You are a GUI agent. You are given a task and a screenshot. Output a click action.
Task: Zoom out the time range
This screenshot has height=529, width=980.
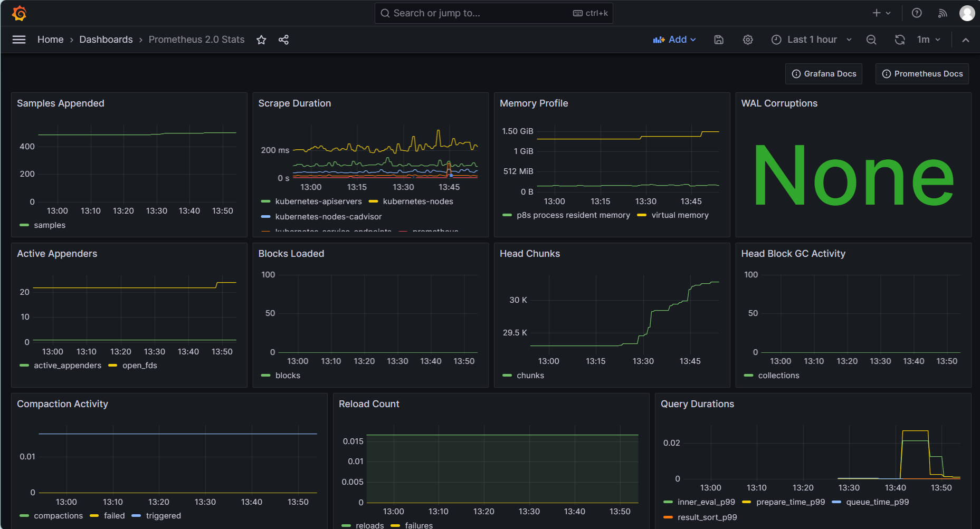(871, 40)
